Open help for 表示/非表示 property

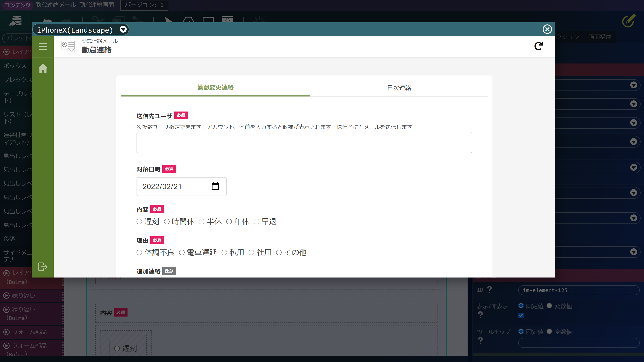pos(480,315)
